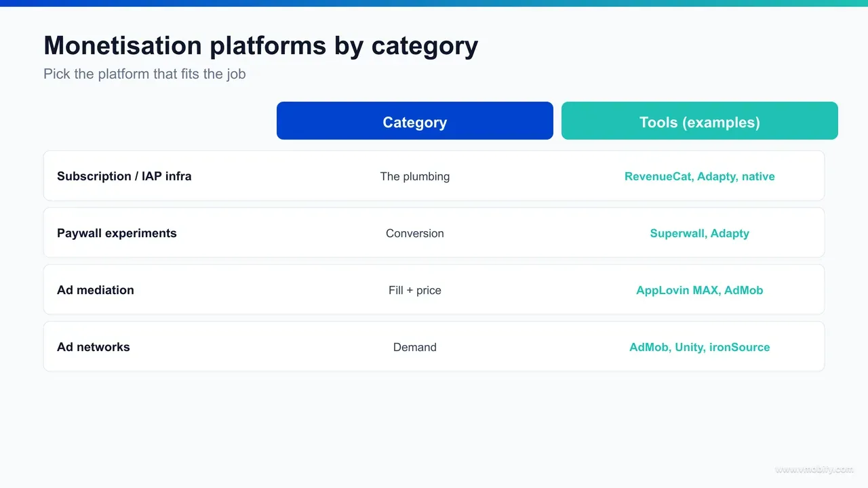Click 'The plumbing' category cell
This screenshot has height=488, width=868.
[x=415, y=176]
